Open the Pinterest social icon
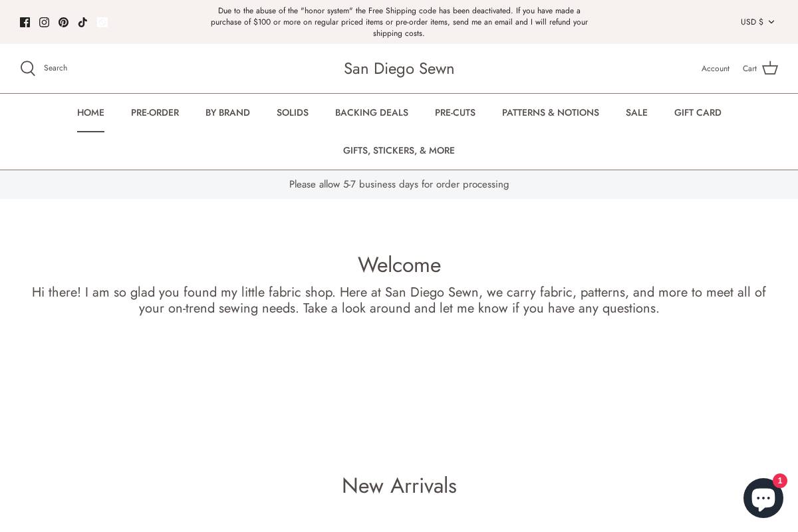The width and height of the screenshot is (798, 532). pos(63,22)
